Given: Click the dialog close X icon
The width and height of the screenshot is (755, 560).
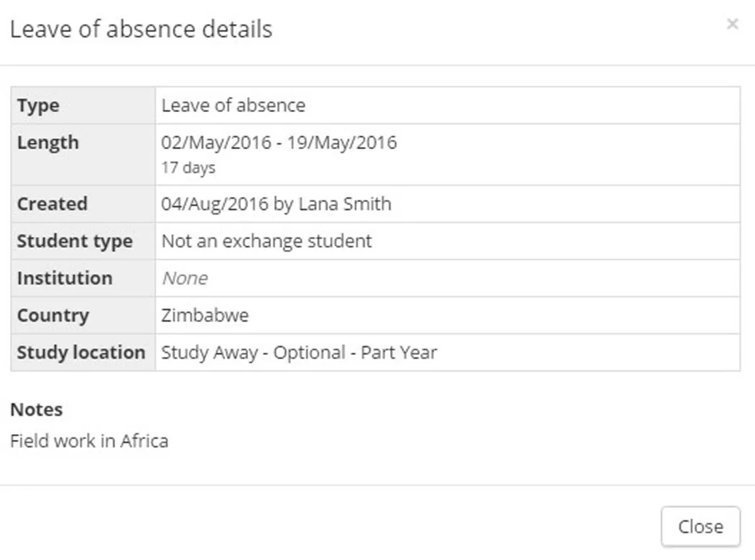Looking at the screenshot, I should point(732,24).
